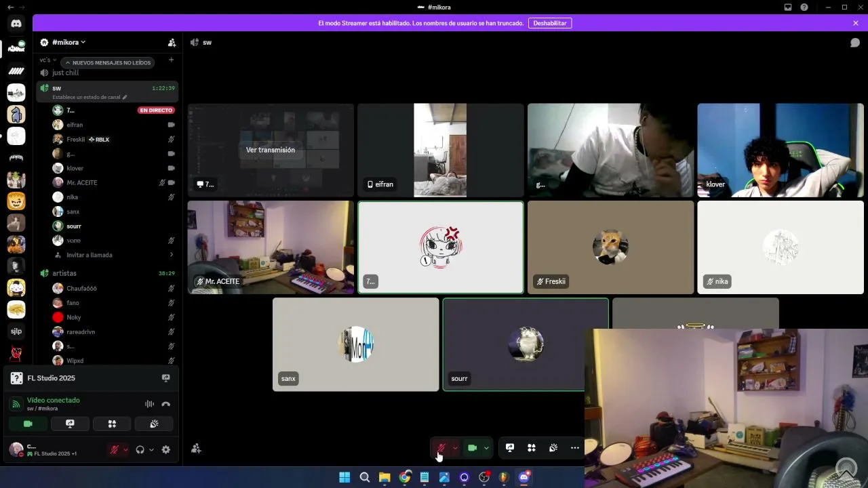The width and height of the screenshot is (868, 488).
Task: Click the plus icon to create channel in vc's
Action: [171, 60]
